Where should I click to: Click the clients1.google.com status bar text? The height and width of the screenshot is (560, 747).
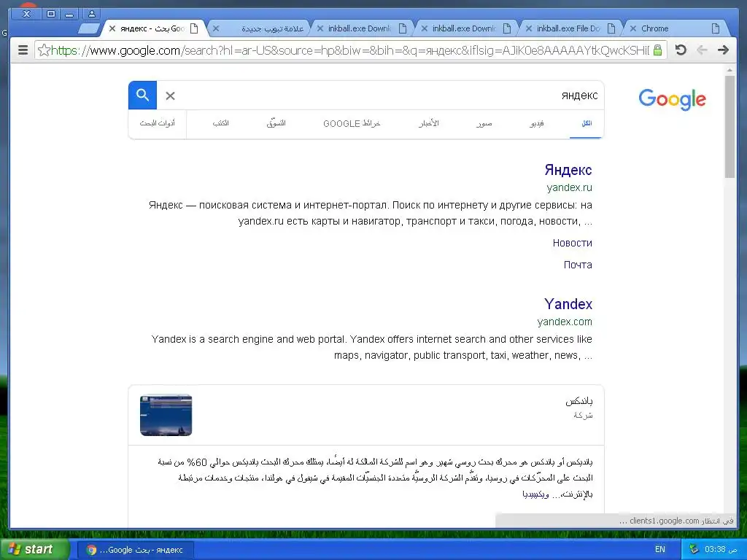676,521
